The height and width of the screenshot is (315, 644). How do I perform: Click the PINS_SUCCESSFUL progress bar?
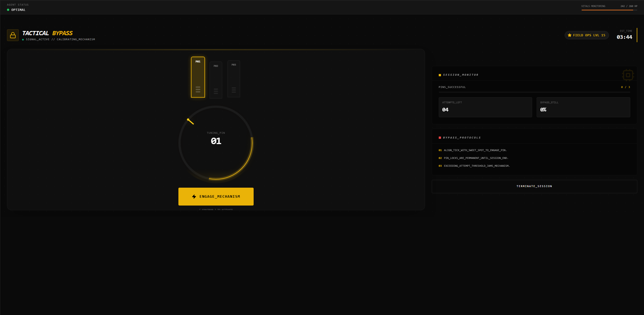(x=534, y=92)
